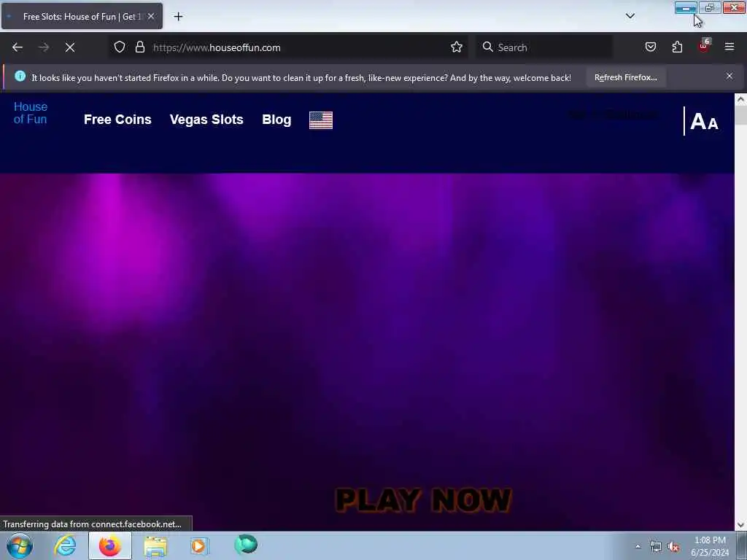Viewport: 747px width, 560px height.
Task: Open Windows Media Player from taskbar
Action: pos(199,545)
